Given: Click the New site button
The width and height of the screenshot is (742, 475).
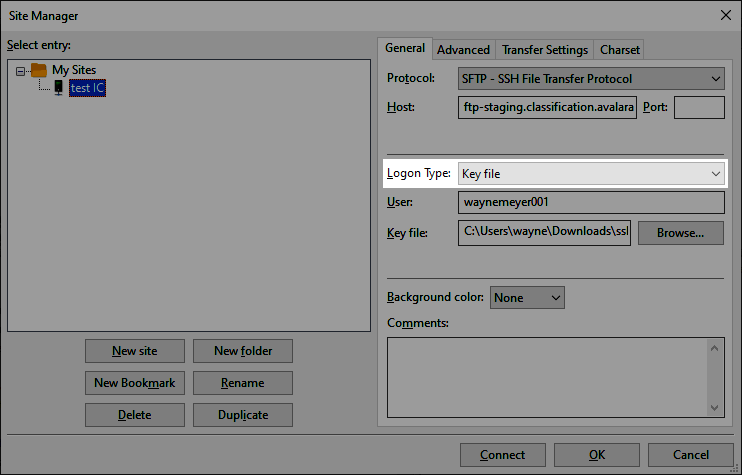Looking at the screenshot, I should click(x=134, y=351).
